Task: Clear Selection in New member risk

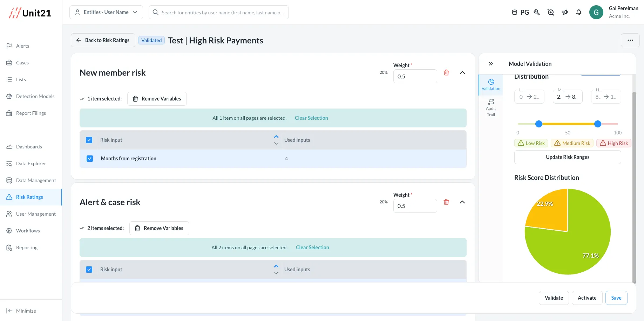Action: [311, 118]
